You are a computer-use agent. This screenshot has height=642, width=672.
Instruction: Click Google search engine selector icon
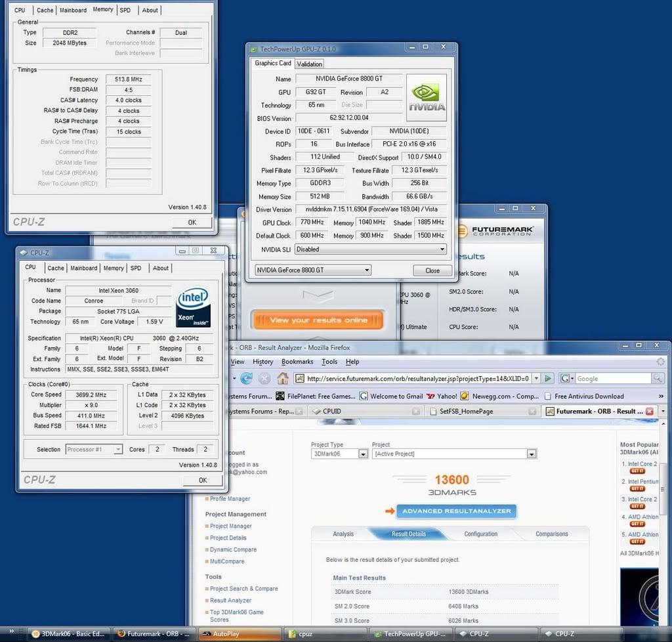click(x=566, y=378)
